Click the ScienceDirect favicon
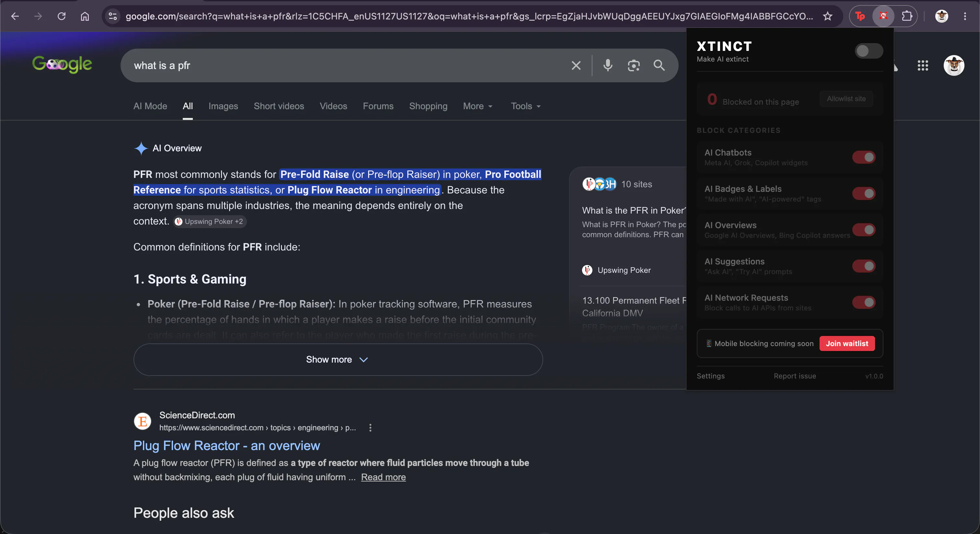Screen dimensions: 980x534 [143, 421]
